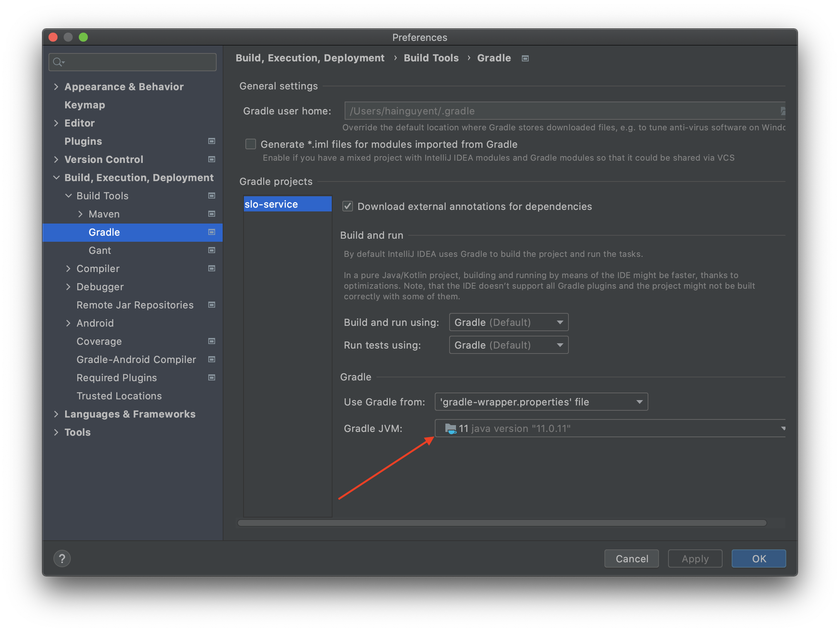
Task: Click project-level icon beside Version Control
Action: pos(212,159)
